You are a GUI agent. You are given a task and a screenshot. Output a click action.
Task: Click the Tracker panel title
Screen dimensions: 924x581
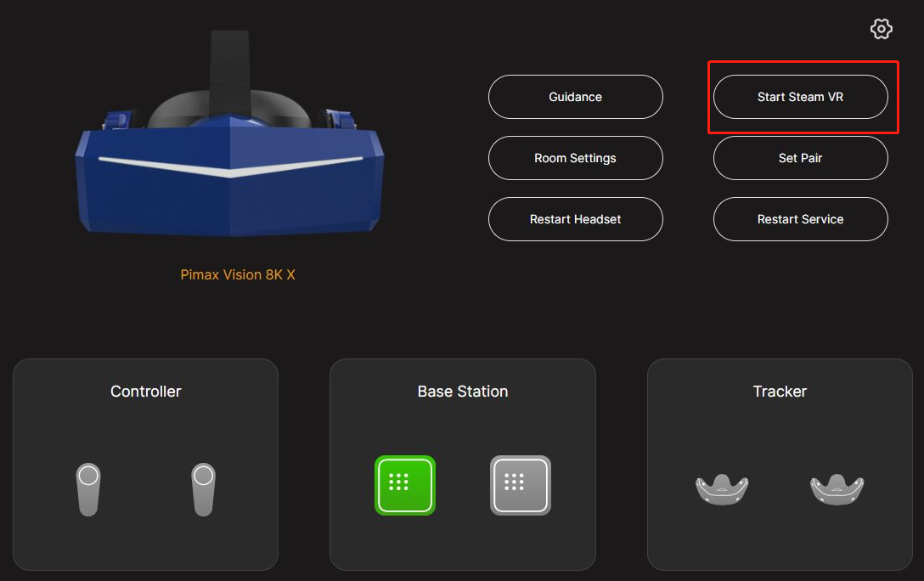(x=780, y=392)
